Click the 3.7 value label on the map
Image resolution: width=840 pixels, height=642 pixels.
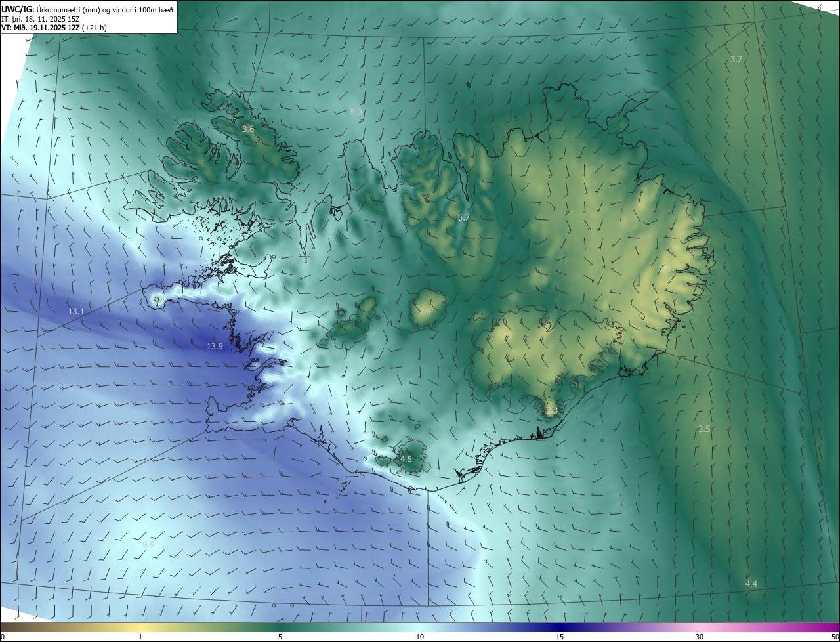736,59
